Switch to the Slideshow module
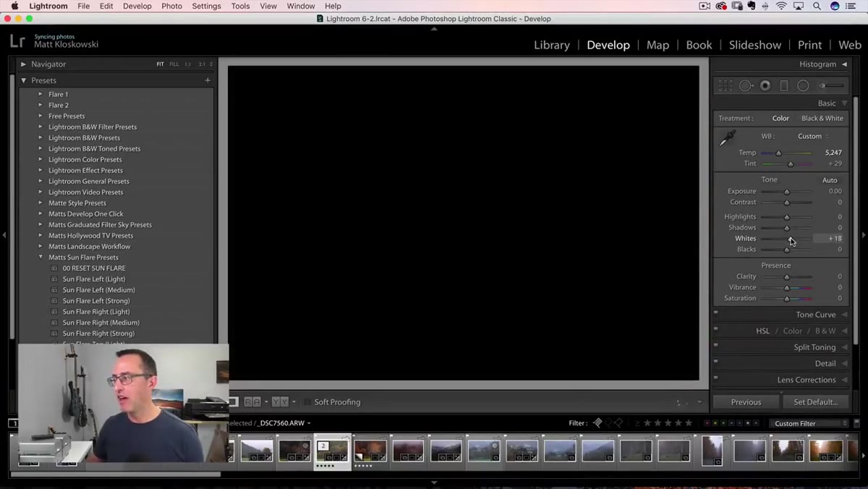 point(754,45)
